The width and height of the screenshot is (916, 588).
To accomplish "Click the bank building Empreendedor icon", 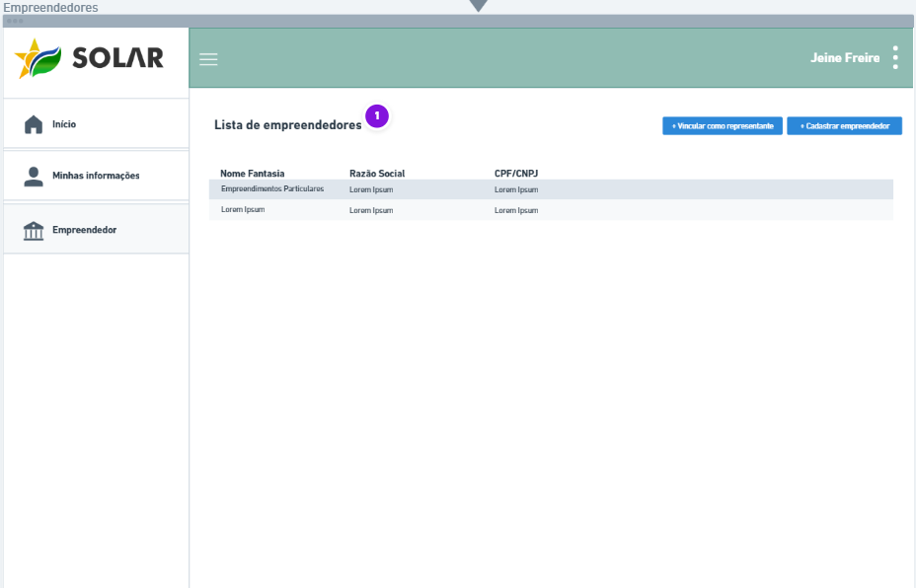I will tap(34, 231).
